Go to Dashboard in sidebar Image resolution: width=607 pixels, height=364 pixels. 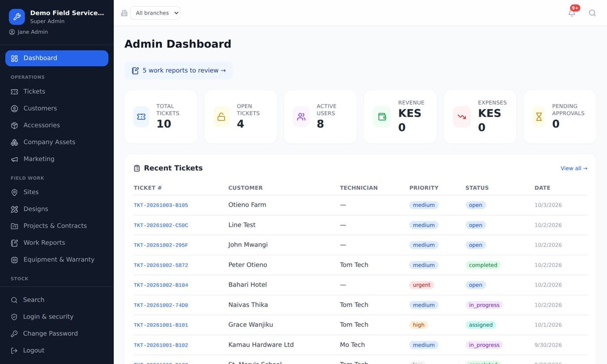point(57,58)
